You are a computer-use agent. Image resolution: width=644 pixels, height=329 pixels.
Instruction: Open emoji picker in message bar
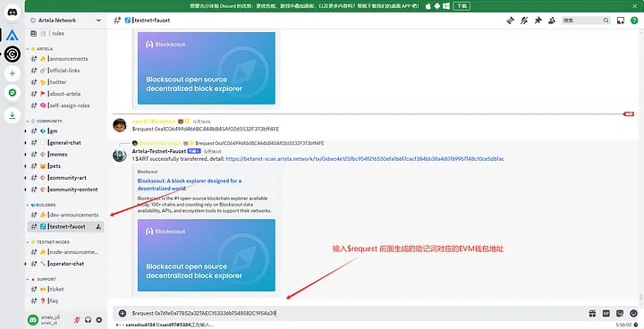coord(633,314)
